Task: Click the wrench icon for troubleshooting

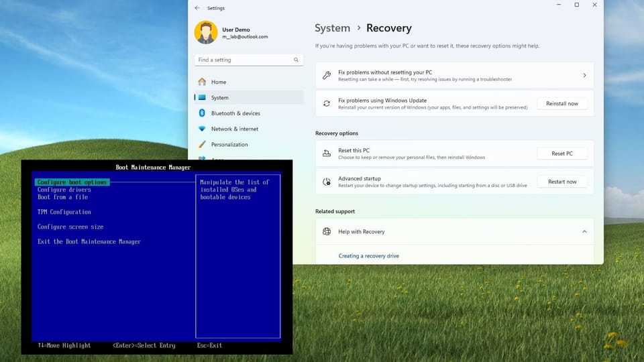Action: pyautogui.click(x=327, y=75)
